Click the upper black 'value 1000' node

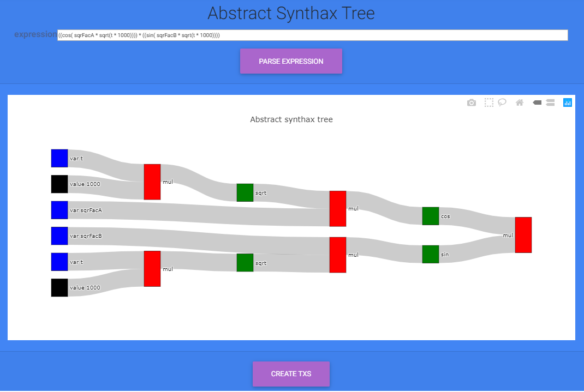[59, 184]
